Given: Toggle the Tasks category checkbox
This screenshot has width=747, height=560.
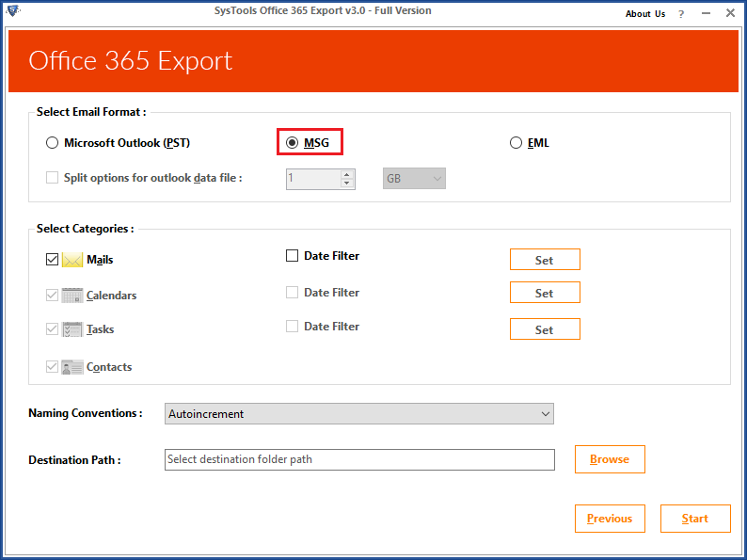Looking at the screenshot, I should click(x=52, y=329).
